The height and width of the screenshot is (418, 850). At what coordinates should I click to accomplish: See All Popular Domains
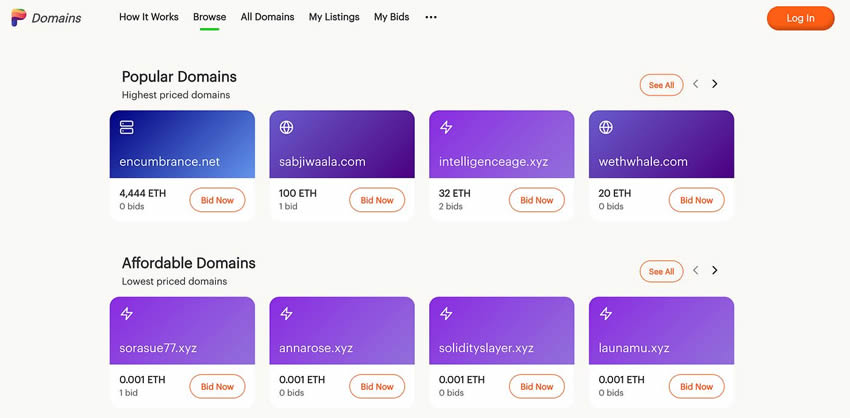click(x=661, y=85)
